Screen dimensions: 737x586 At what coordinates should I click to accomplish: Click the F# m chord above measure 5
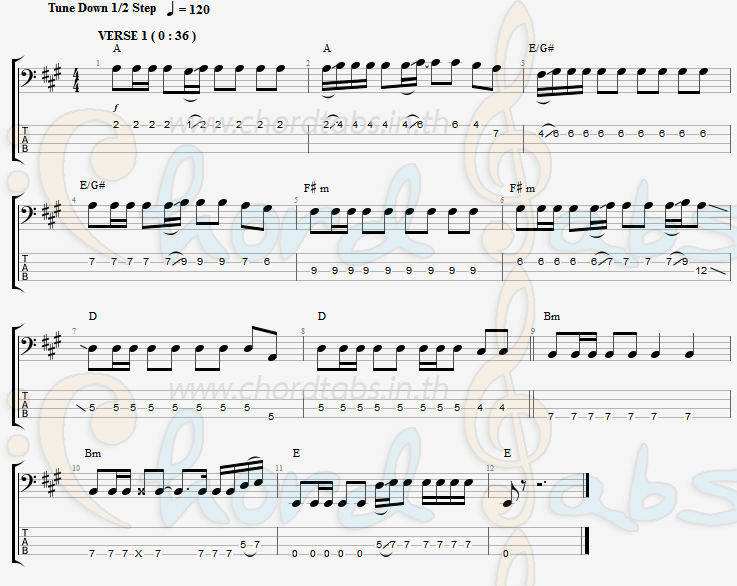coord(316,188)
